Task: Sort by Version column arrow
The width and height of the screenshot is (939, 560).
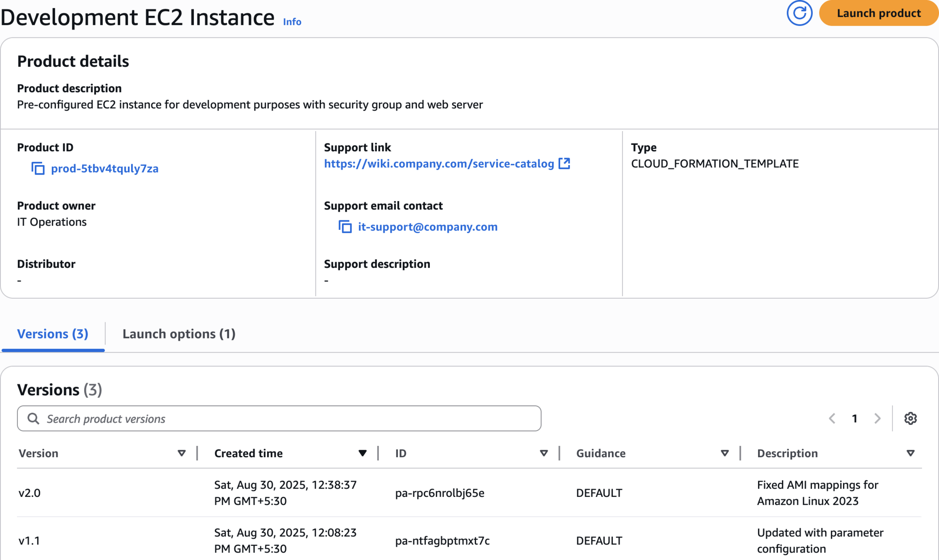Action: (182, 453)
